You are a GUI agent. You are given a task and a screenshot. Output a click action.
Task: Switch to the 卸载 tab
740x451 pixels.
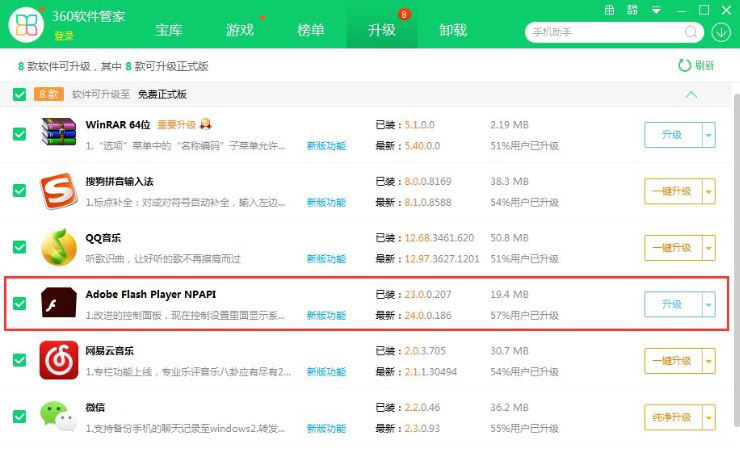pyautogui.click(x=453, y=30)
